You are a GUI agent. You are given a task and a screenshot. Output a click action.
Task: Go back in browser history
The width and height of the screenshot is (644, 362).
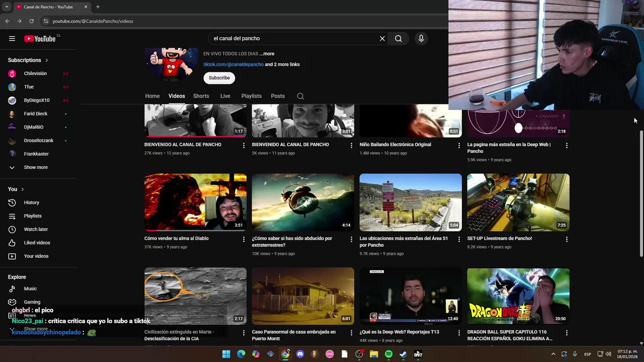pyautogui.click(x=7, y=21)
